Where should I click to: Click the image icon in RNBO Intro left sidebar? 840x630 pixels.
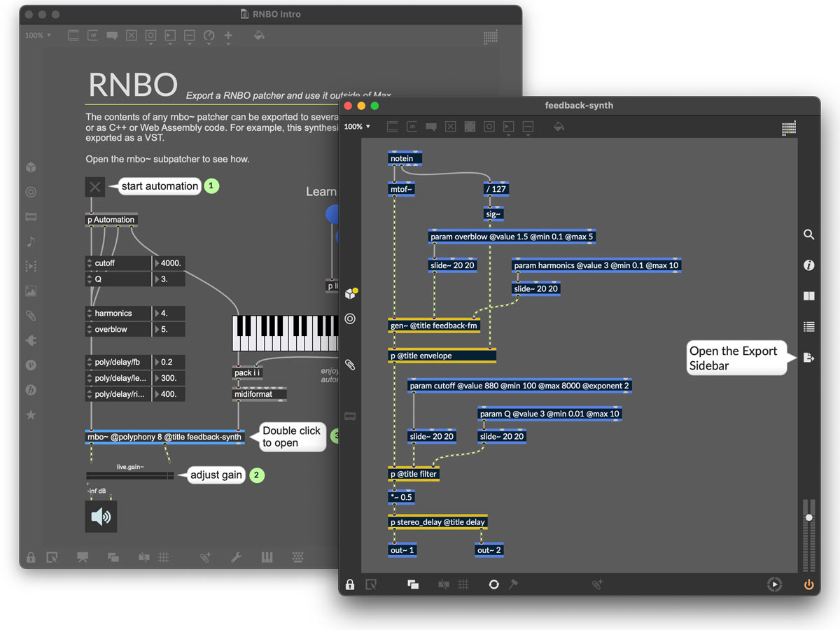point(31,291)
